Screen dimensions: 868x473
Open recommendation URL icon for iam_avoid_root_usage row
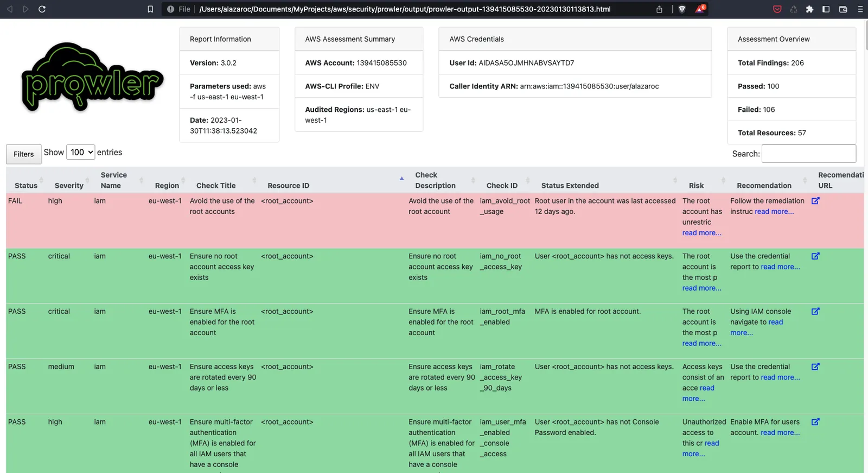click(x=815, y=200)
